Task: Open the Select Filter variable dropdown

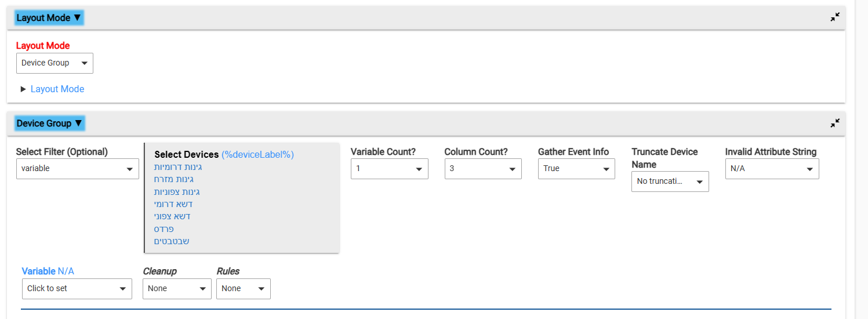Action: coord(78,168)
